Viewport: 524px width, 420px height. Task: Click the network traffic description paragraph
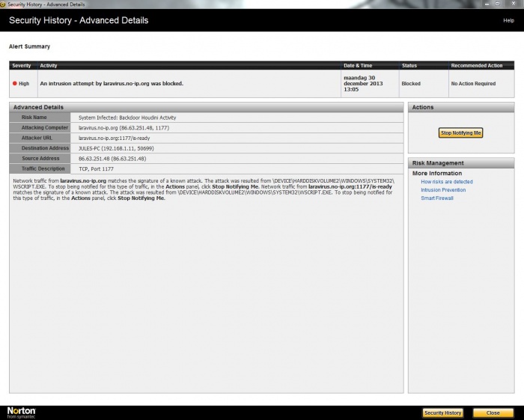coord(204,189)
